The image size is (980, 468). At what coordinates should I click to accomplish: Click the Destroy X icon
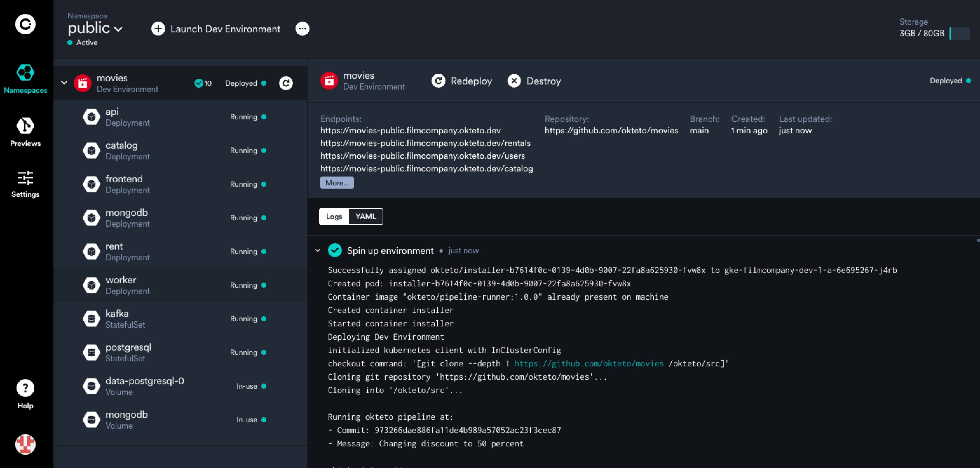click(x=514, y=81)
